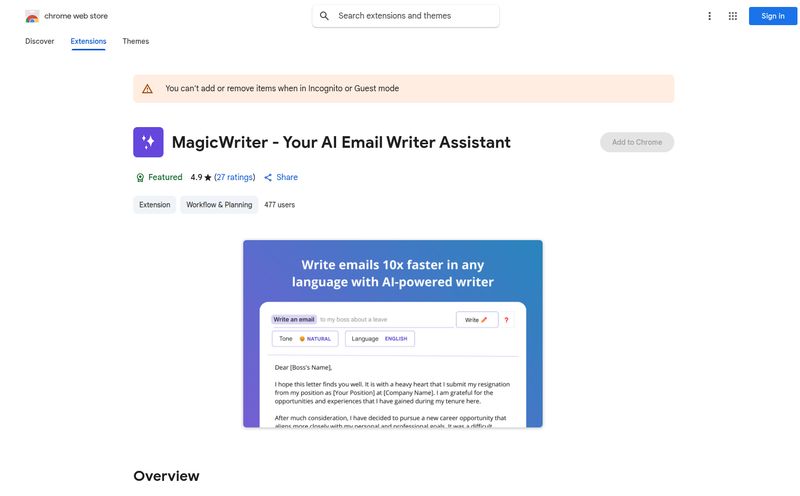Click the Featured label text
The image size is (800, 496).
point(165,177)
